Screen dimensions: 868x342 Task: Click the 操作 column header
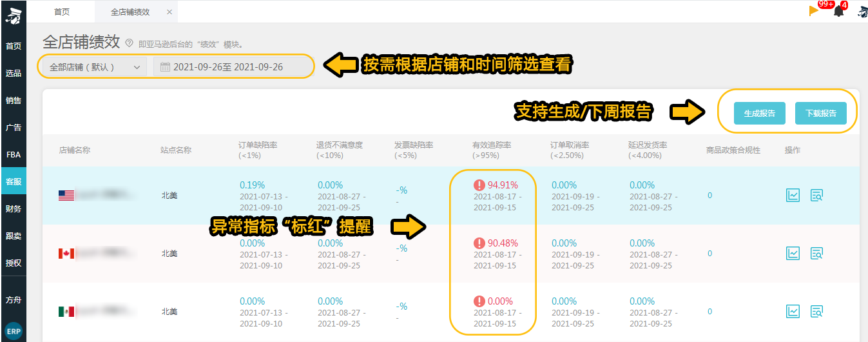pos(793,150)
